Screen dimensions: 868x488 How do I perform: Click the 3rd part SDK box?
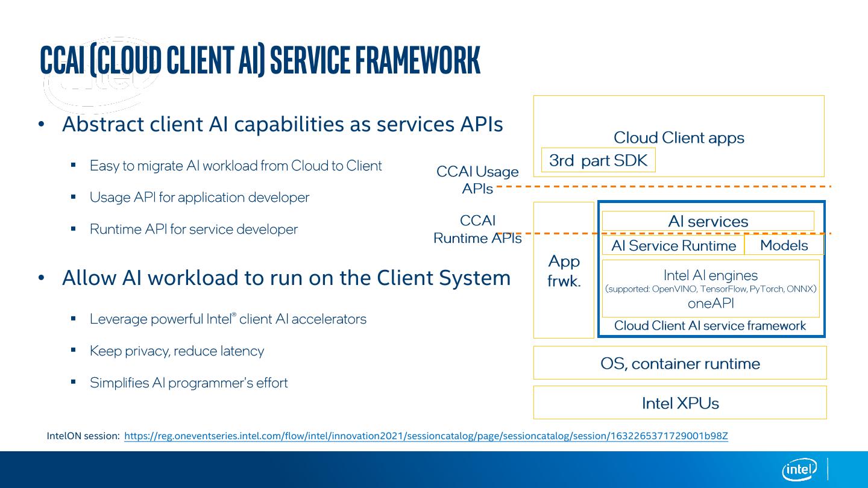(x=598, y=160)
